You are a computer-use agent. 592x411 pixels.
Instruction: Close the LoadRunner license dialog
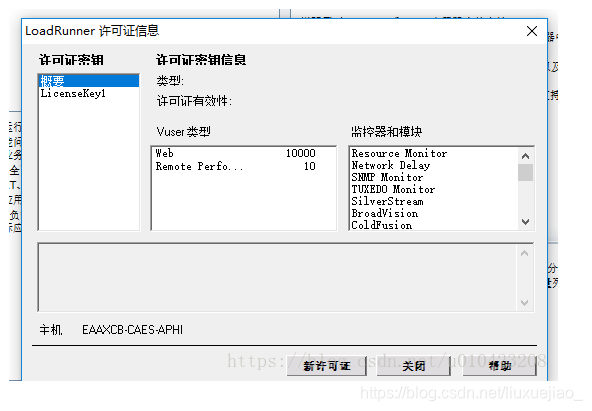[532, 31]
